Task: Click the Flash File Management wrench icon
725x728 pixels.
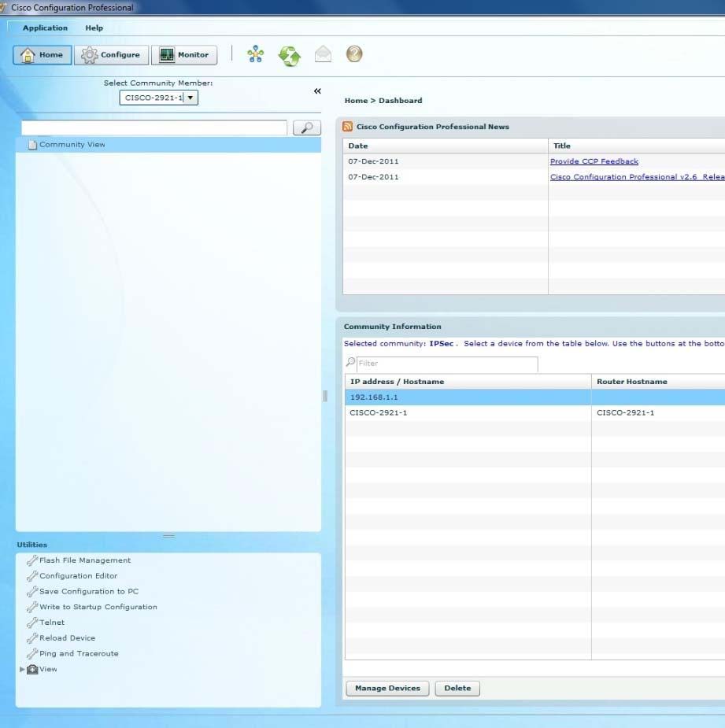Action: [32, 561]
